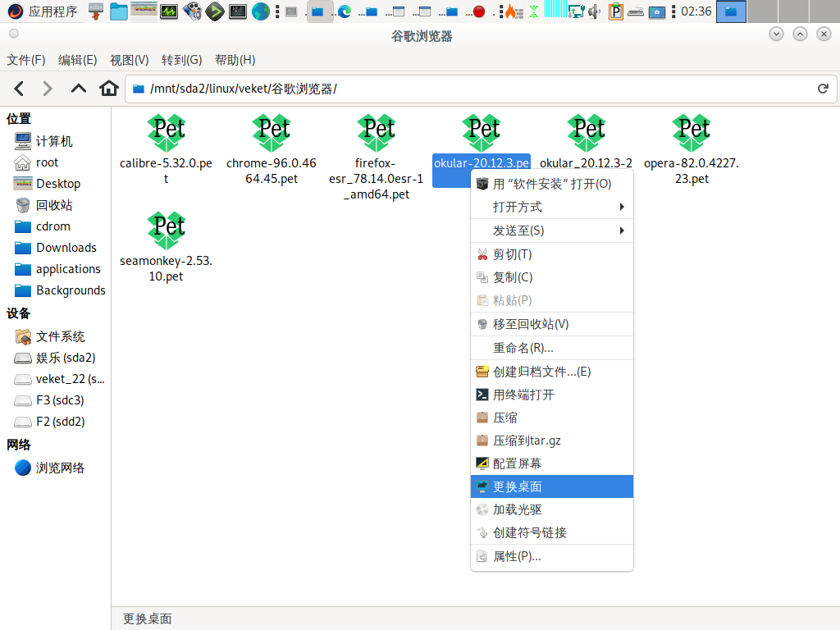Click the media player play icon in panel
Screen dimensions: 840x630
215,11
